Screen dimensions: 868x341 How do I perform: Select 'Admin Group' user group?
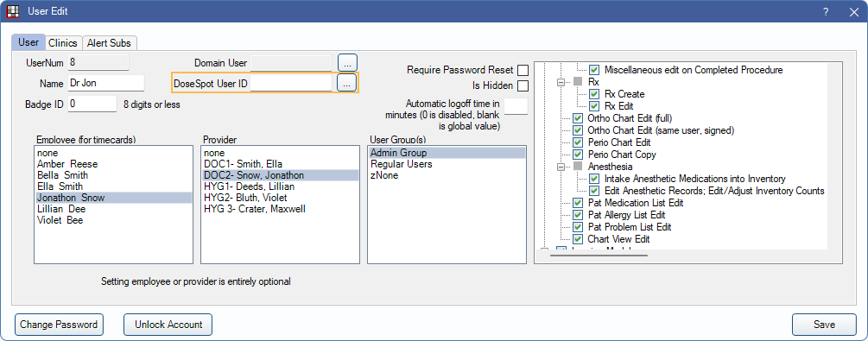point(447,152)
